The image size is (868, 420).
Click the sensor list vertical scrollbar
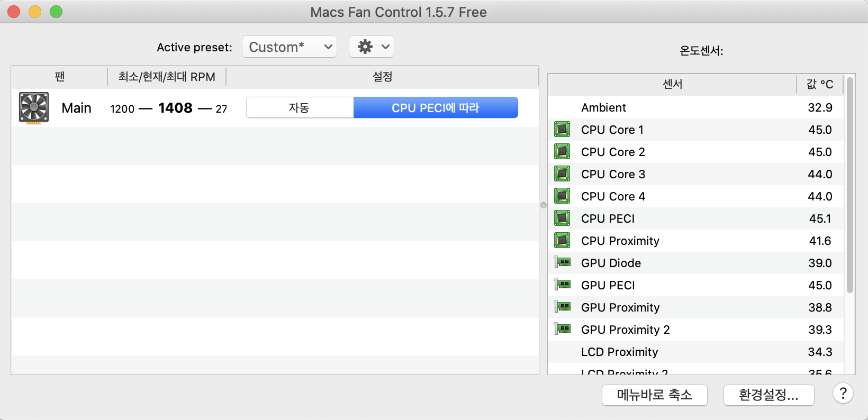(850, 185)
